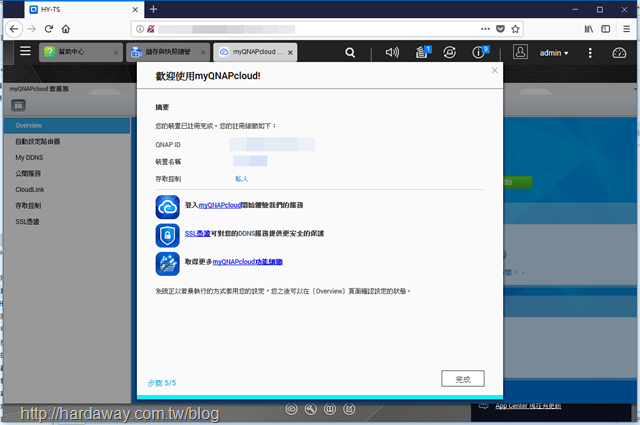Click the user profile icon beside admin
640x425 pixels.
click(x=520, y=52)
